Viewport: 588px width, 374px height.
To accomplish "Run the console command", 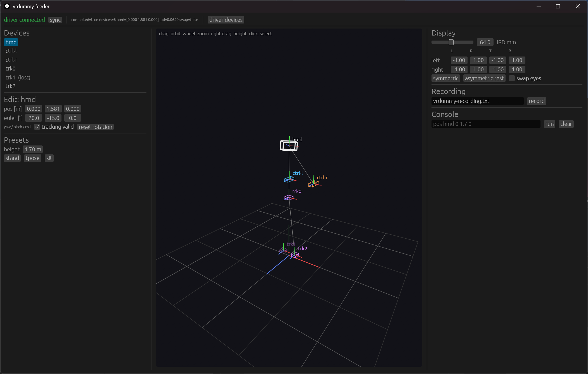I will click(549, 124).
